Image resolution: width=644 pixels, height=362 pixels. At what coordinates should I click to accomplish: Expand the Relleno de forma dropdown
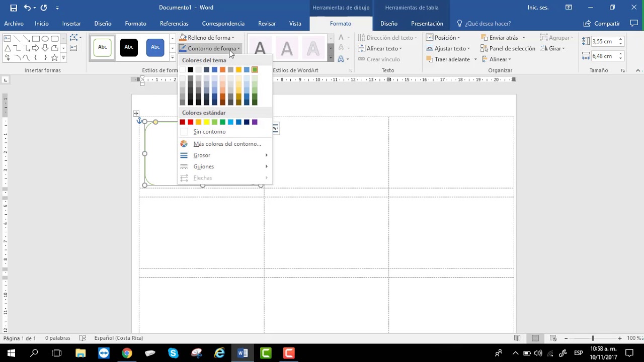coord(232,38)
